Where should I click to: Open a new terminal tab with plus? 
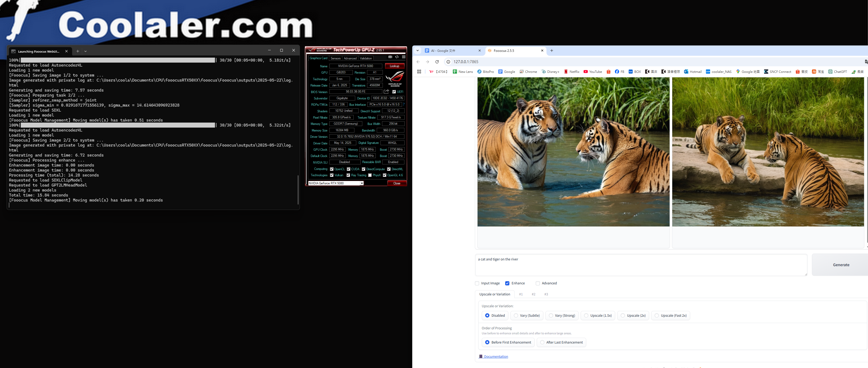coord(78,51)
